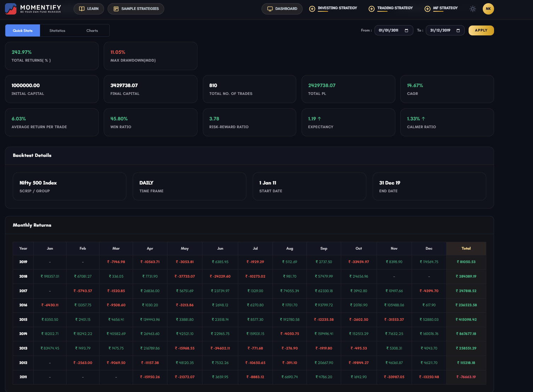533x392 pixels.
Task: Open the From date calendar picker icon
Action: pyautogui.click(x=406, y=30)
